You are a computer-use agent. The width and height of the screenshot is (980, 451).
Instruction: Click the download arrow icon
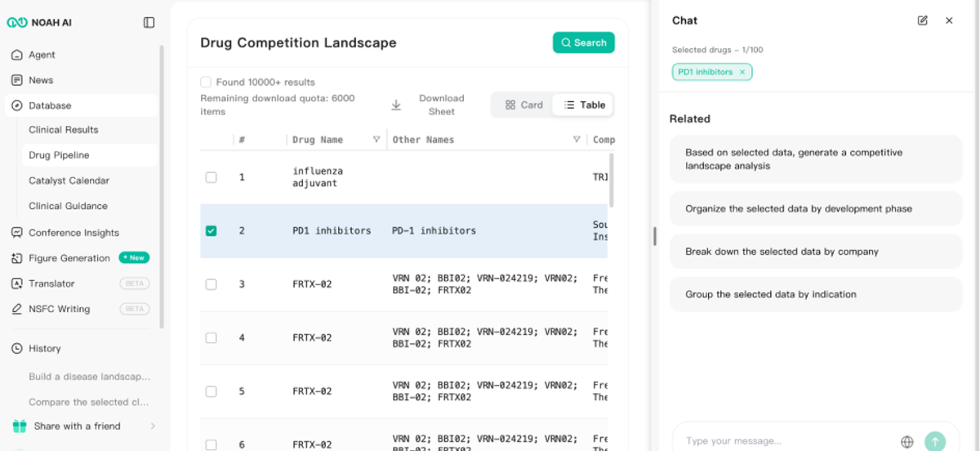tap(396, 105)
